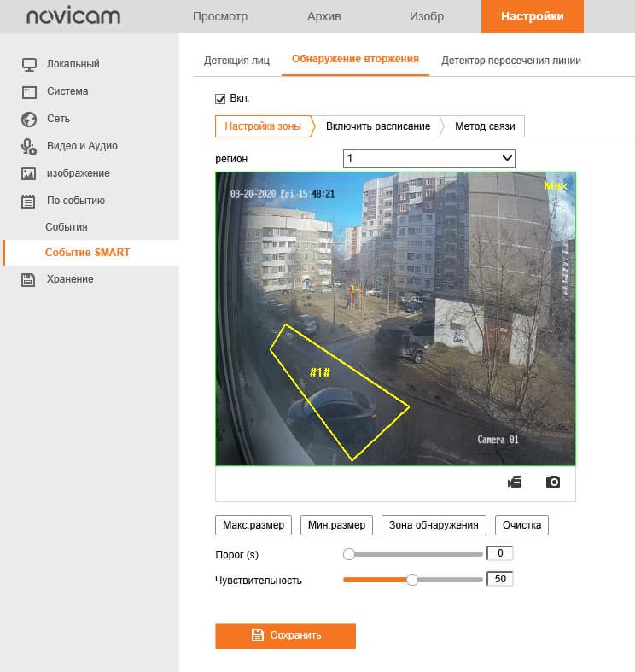This screenshot has height=672, width=635.
Task: Click the novicam logo
Action: click(x=73, y=16)
